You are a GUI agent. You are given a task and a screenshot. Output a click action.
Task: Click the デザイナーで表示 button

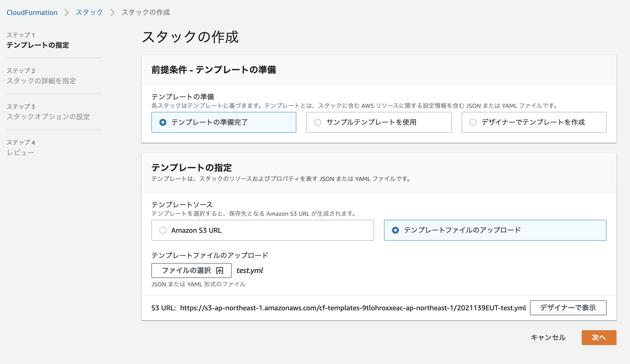568,308
